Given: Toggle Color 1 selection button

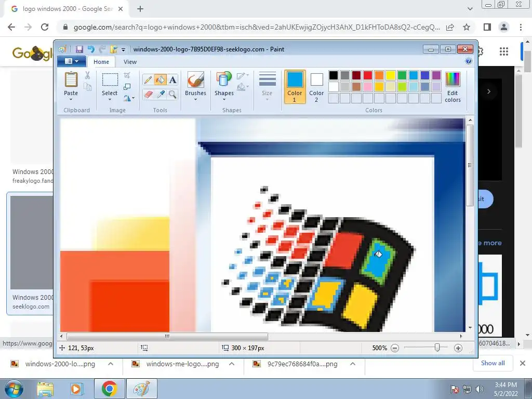Looking at the screenshot, I should [x=295, y=87].
